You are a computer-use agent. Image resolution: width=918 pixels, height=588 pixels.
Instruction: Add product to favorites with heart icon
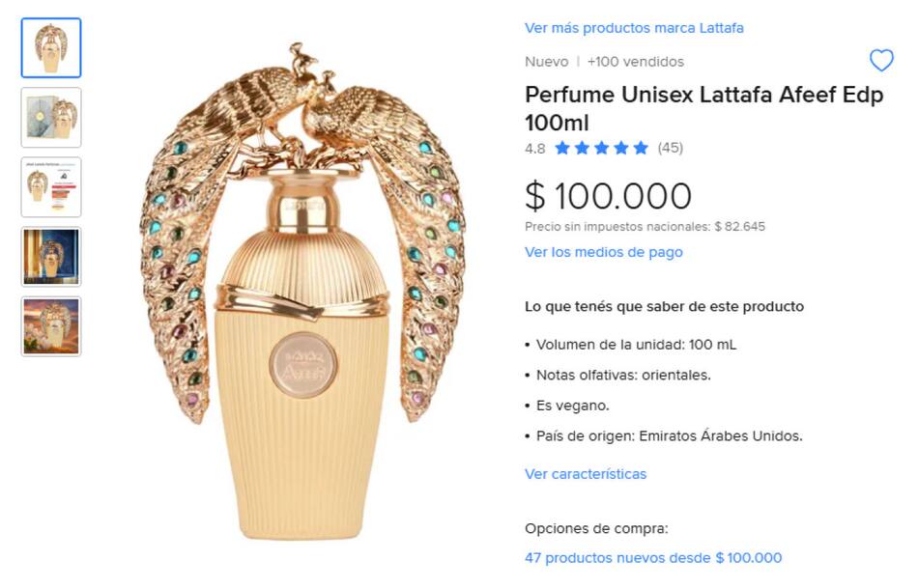[880, 60]
